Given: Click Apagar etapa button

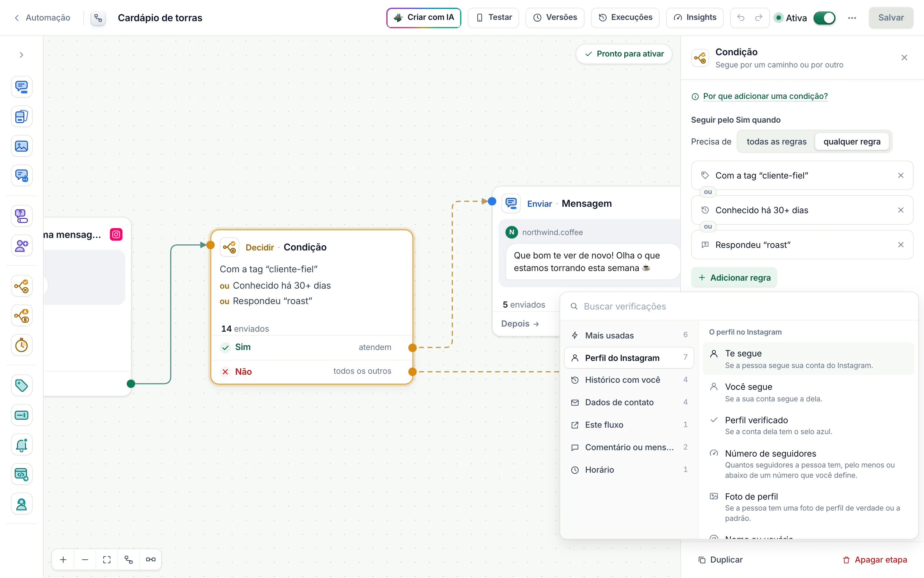Looking at the screenshot, I should coord(875,560).
